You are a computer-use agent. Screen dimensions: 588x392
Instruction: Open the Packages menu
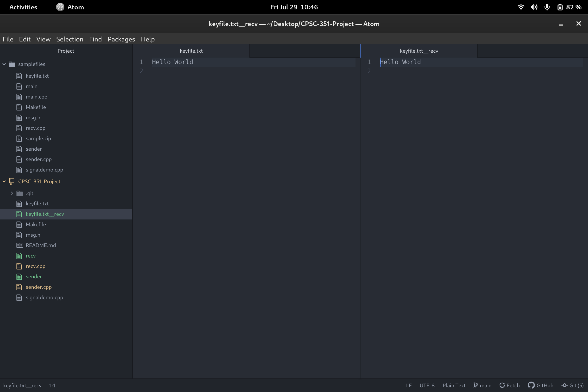pos(121,39)
